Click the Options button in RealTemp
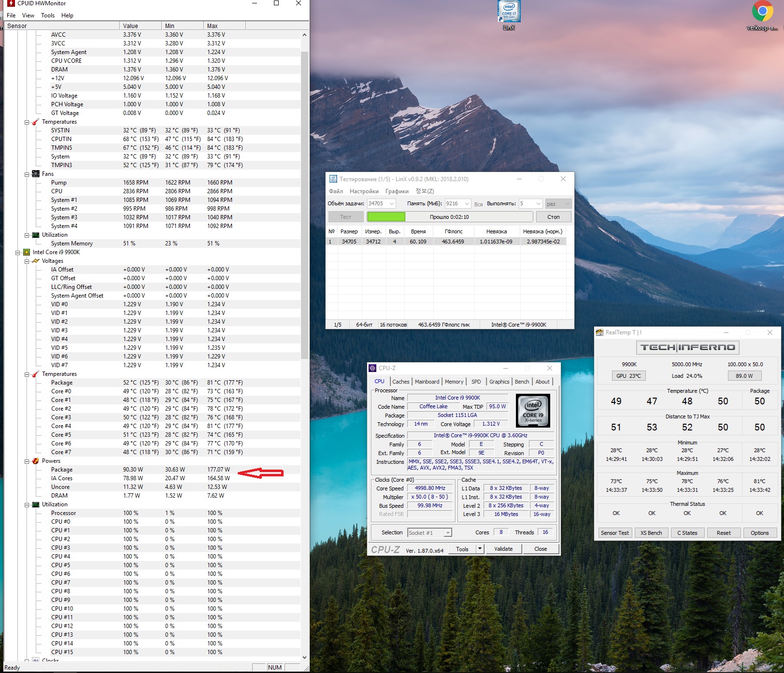 pos(760,533)
